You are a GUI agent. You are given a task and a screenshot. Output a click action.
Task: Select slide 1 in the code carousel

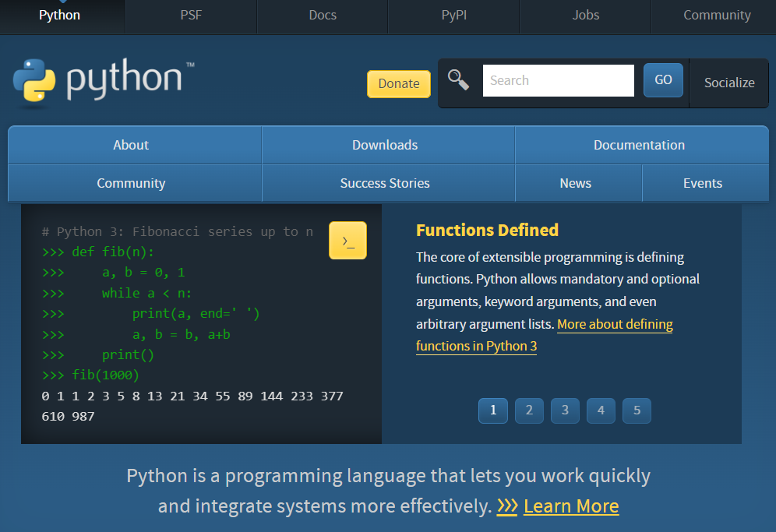493,410
